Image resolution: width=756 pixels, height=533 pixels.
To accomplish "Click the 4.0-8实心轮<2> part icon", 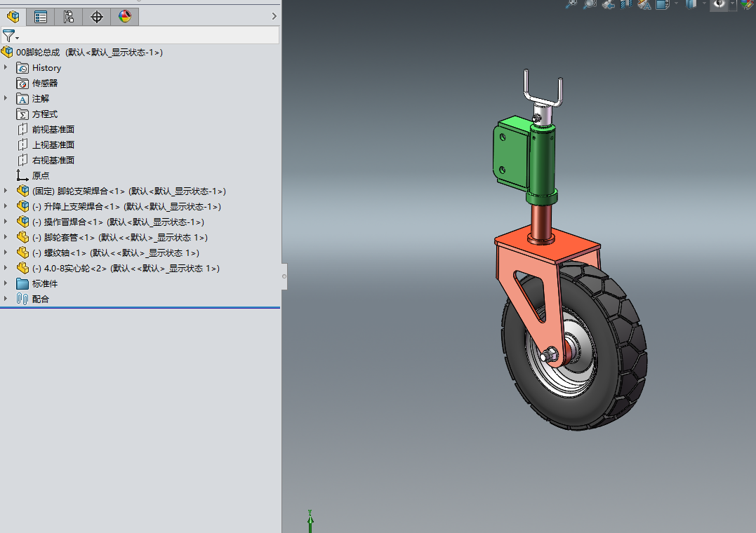I will (x=22, y=268).
